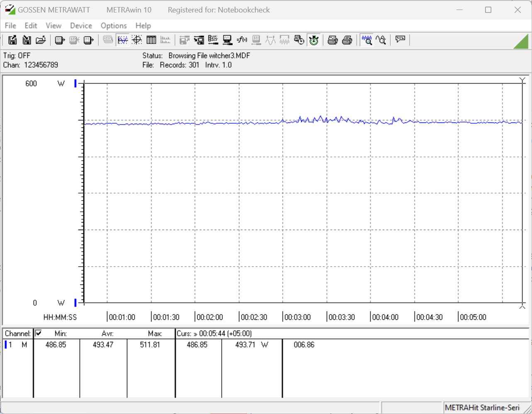Viewport: 532px width, 414px height.
Task: Click the greyed digital display icon
Action: 108,40
